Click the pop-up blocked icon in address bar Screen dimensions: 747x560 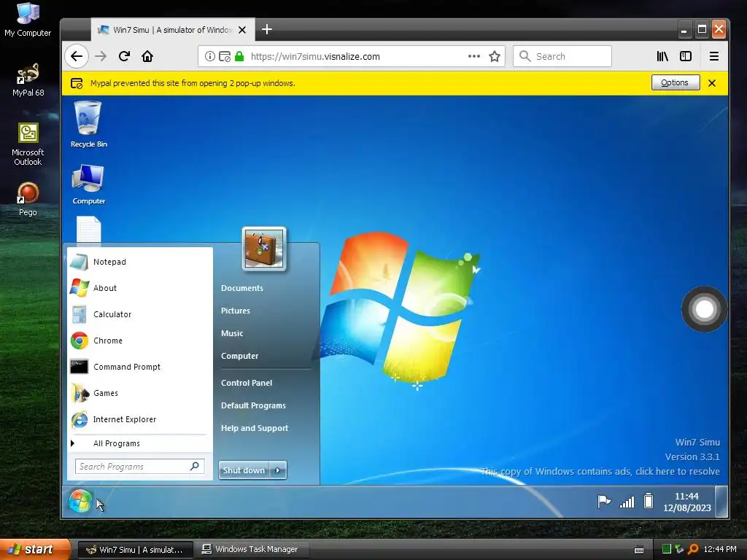(x=225, y=56)
